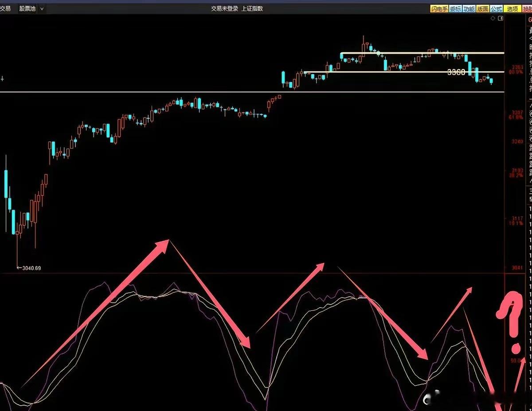The width and height of the screenshot is (532, 411).
Task: Click the small square panel icon
Action: pyautogui.click(x=501, y=19)
